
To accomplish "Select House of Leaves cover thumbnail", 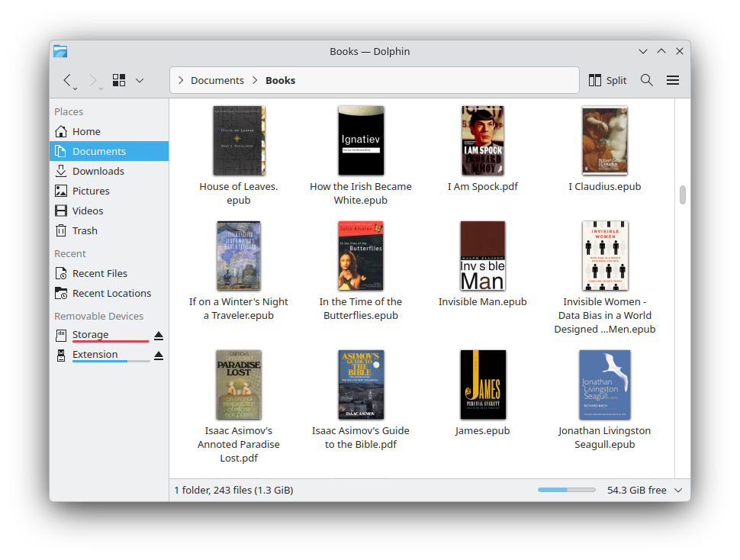I will pyautogui.click(x=239, y=140).
